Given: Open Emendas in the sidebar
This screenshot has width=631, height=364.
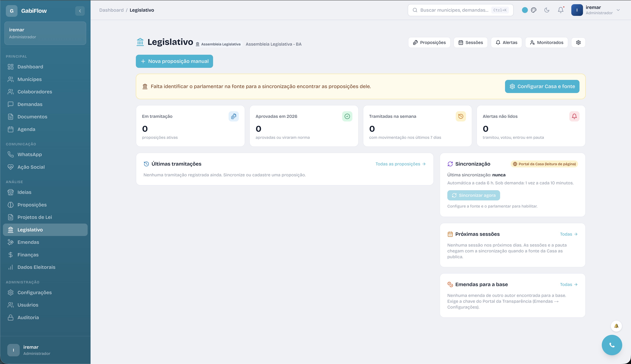Looking at the screenshot, I should (45, 242).
